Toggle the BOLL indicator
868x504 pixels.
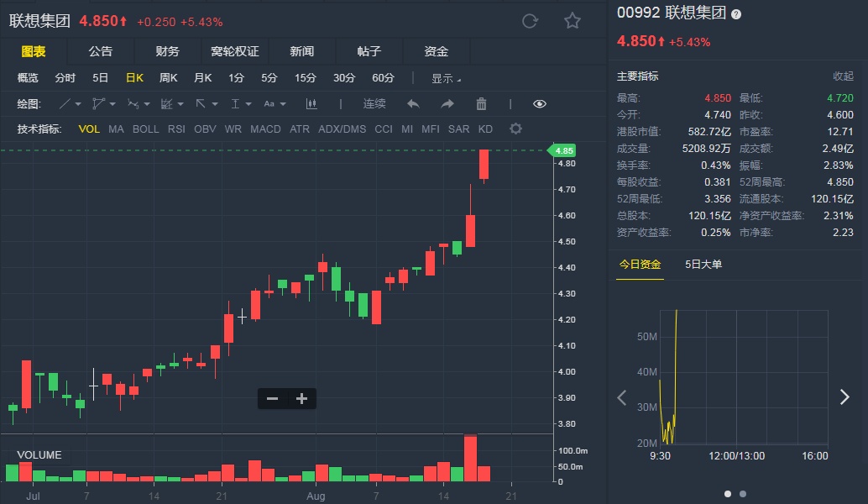coord(145,129)
